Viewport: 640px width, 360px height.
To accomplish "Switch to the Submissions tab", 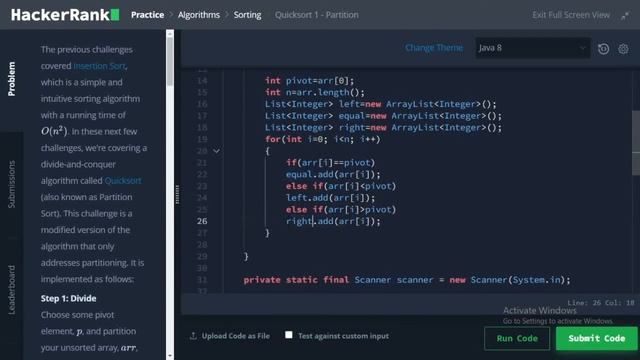I will [x=11, y=184].
